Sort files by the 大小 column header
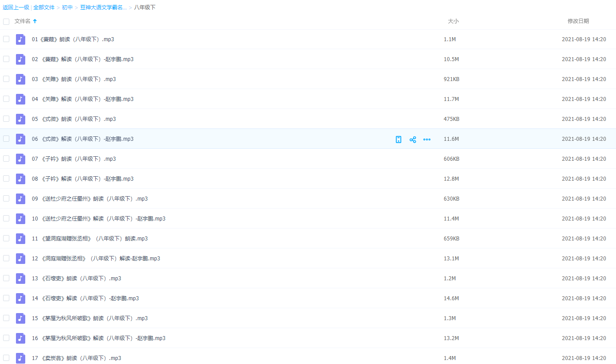616x364 pixels. pyautogui.click(x=453, y=21)
